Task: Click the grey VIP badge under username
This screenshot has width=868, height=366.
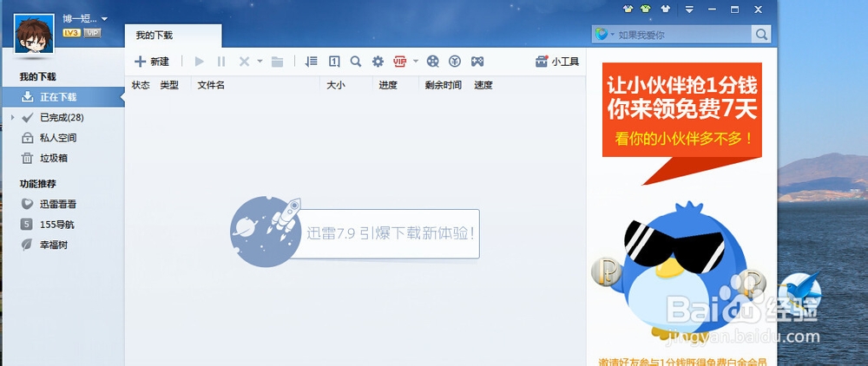Action: pos(93,33)
